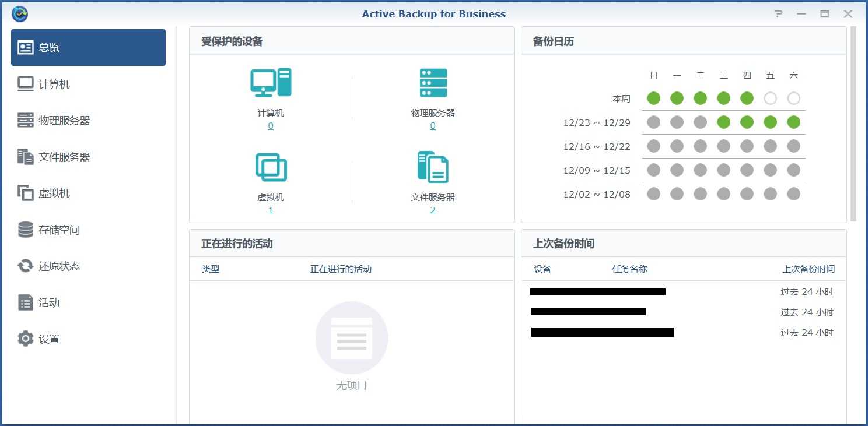The width and height of the screenshot is (868, 426).
Task: Click the large 虚拟机 device icon
Action: click(271, 167)
